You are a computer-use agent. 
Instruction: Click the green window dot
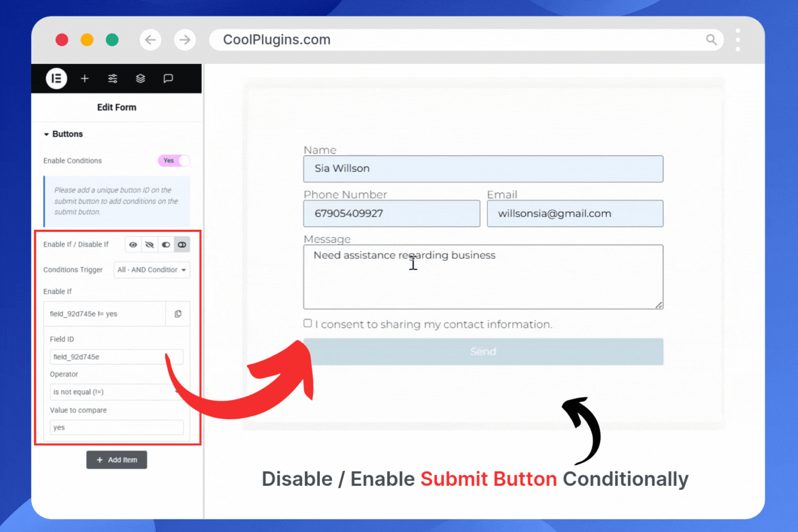click(112, 40)
